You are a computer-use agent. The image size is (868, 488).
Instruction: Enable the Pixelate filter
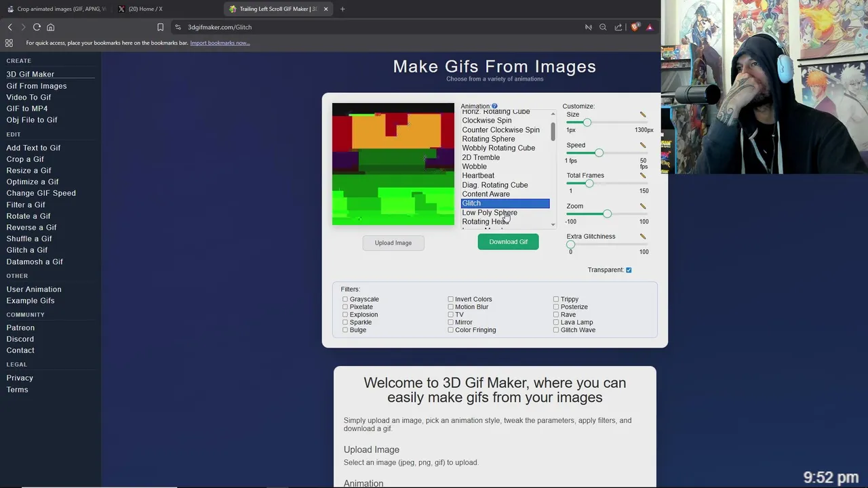pos(345,307)
